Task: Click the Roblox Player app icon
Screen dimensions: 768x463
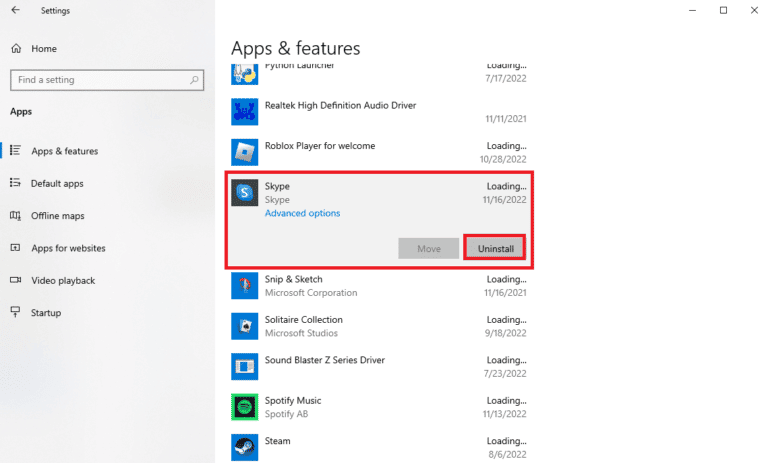Action: point(244,152)
